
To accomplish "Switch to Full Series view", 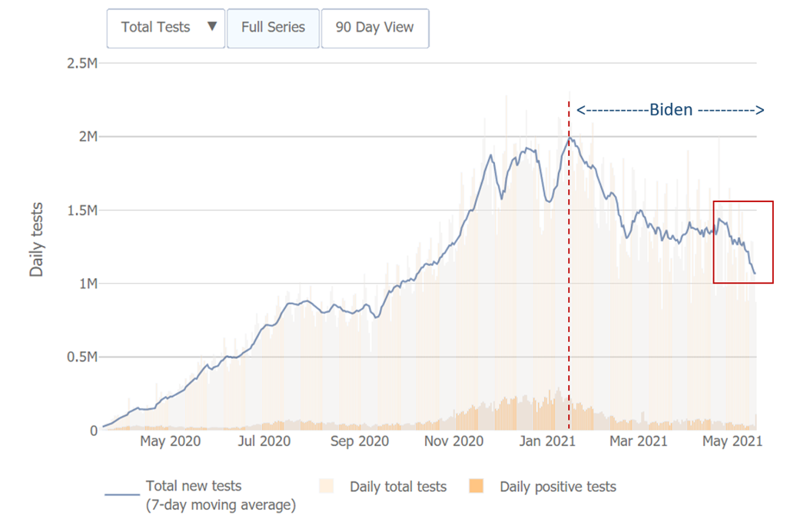I will coord(273,28).
